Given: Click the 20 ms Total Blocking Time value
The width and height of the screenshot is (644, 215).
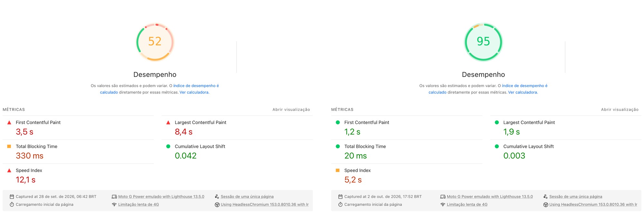Looking at the screenshot, I should 355,156.
